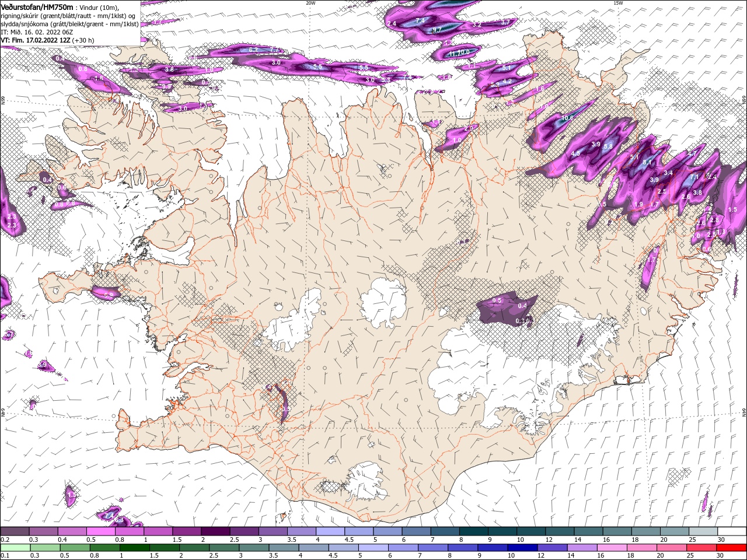Screen dimensions: 747x560
Task: Select the steel blue 6 swatch on snow scale
Action: point(416,531)
